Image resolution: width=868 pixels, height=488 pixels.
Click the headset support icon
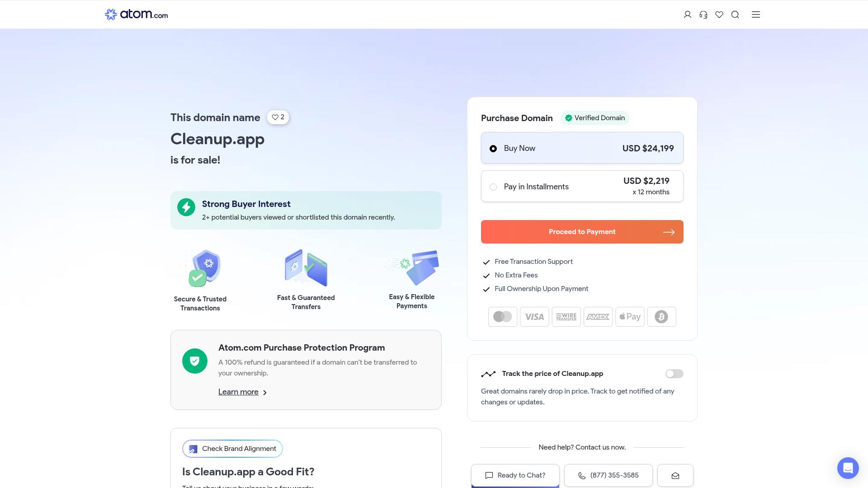pyautogui.click(x=703, y=14)
